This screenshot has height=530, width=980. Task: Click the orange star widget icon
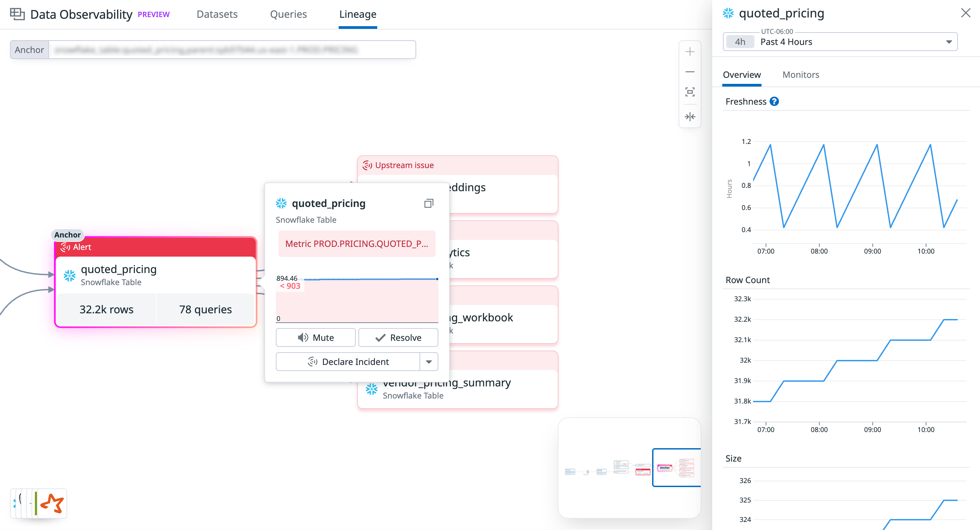tap(52, 503)
